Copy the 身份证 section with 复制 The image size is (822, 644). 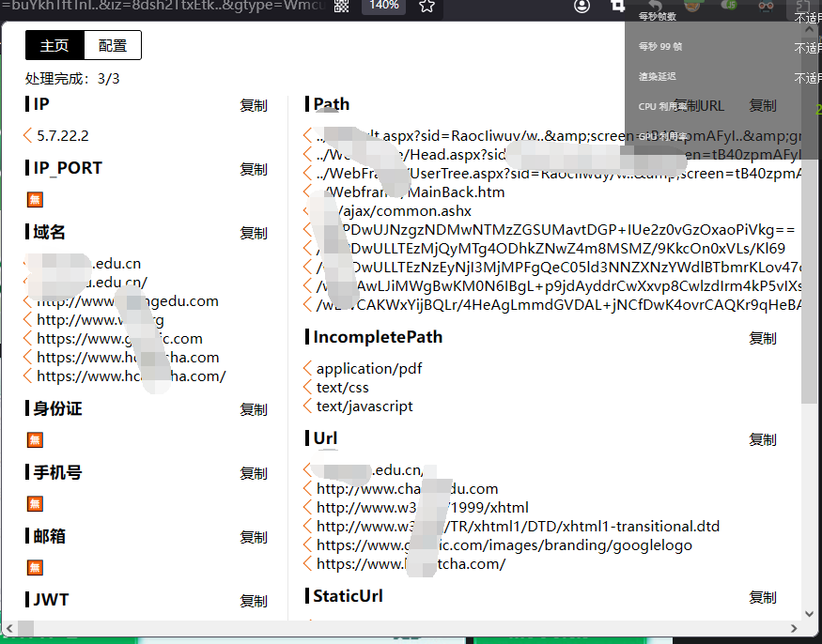click(x=254, y=409)
